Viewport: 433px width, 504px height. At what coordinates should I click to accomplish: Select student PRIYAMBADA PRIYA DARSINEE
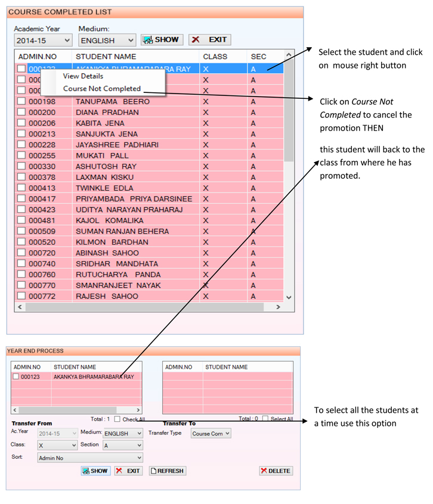pos(134,199)
